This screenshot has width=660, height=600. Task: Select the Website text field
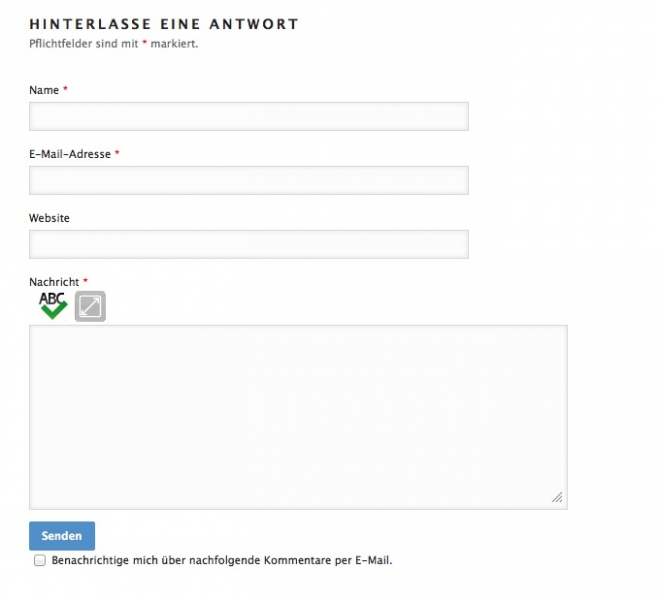(249, 244)
